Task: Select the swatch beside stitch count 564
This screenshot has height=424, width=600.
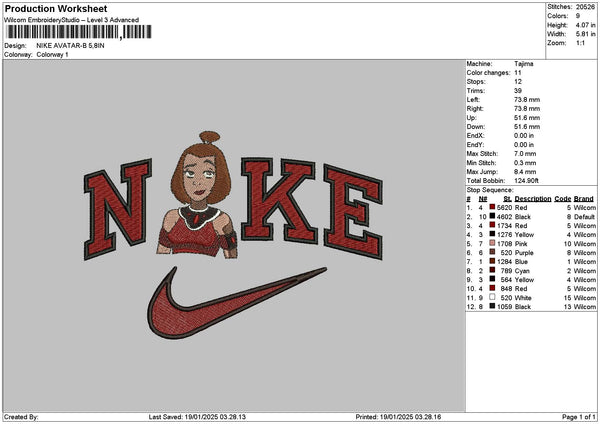Action: 492,279
